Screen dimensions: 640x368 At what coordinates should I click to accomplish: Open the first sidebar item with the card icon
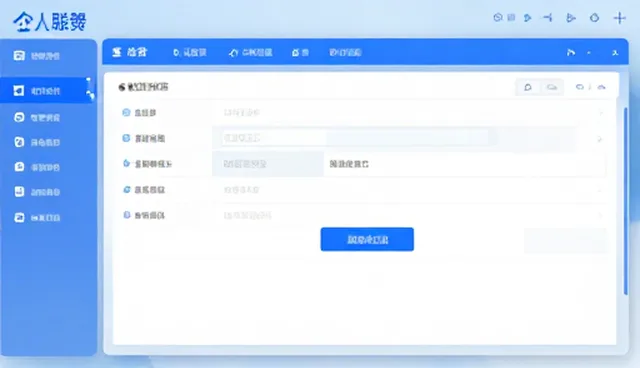tap(37, 55)
